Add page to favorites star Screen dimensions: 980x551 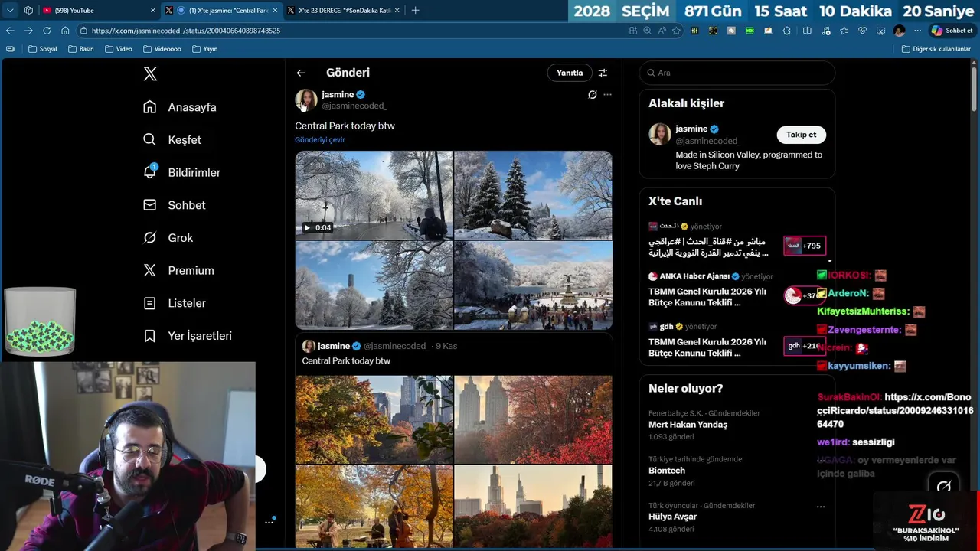pos(676,31)
